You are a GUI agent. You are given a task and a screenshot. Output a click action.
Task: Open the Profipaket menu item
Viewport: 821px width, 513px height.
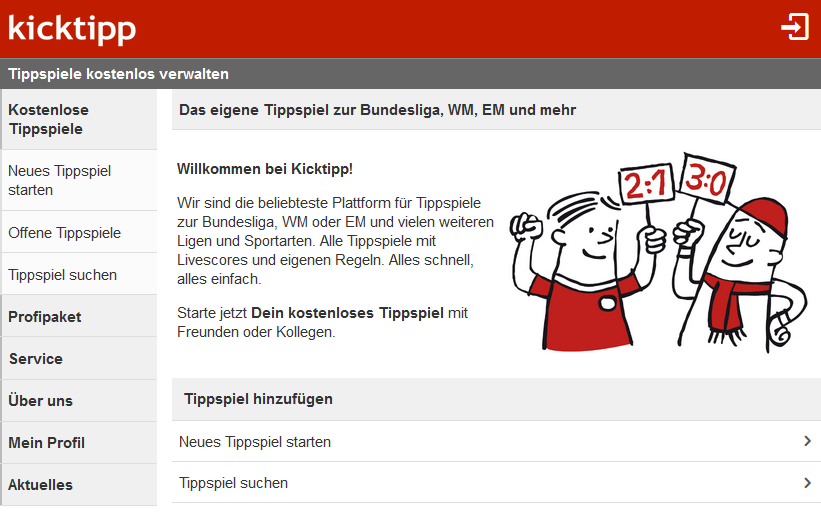pos(79,316)
